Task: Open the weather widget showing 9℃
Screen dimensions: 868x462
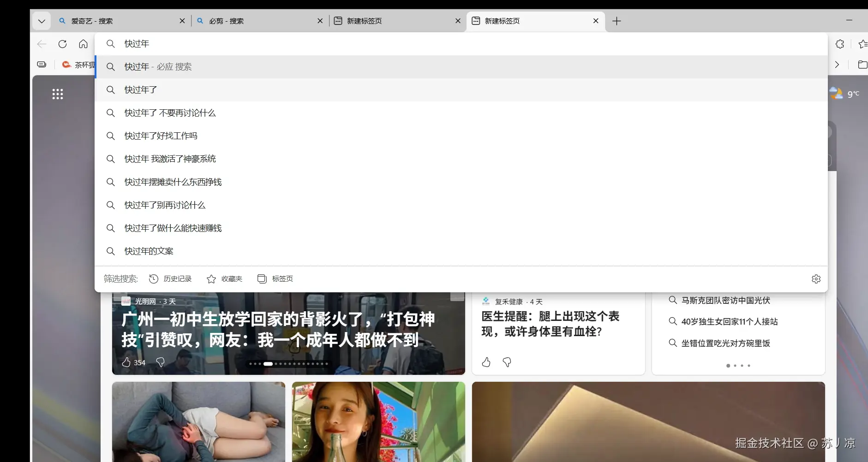Action: (x=845, y=94)
